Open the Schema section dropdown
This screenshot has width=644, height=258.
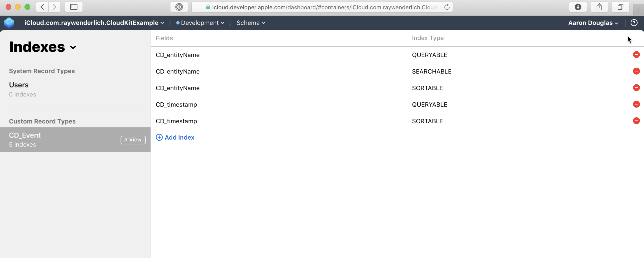(x=251, y=23)
